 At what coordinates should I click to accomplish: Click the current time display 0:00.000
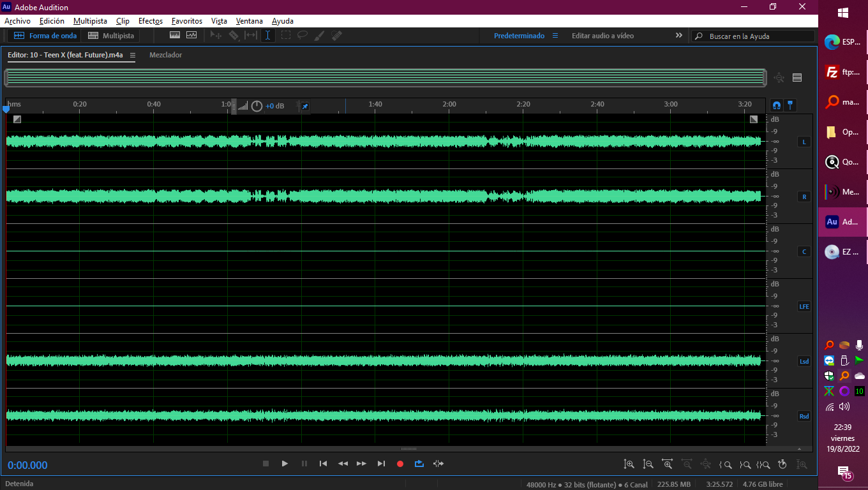pyautogui.click(x=27, y=465)
